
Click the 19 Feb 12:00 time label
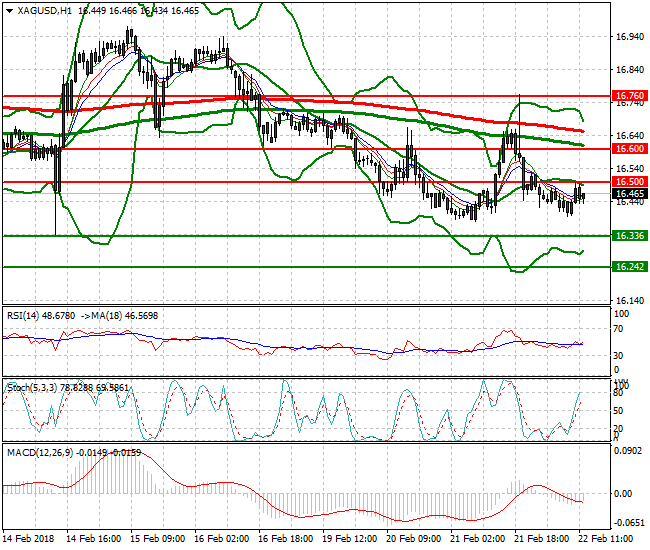tap(349, 539)
